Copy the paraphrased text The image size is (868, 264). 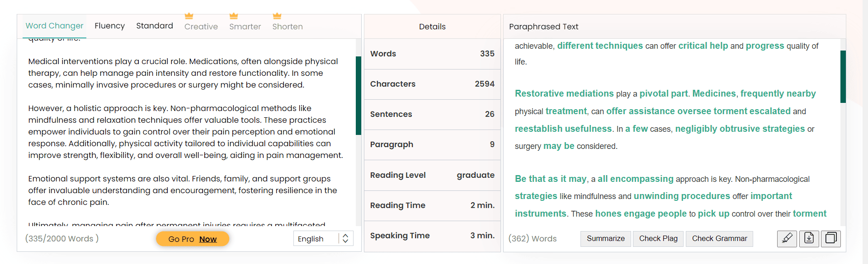(831, 238)
